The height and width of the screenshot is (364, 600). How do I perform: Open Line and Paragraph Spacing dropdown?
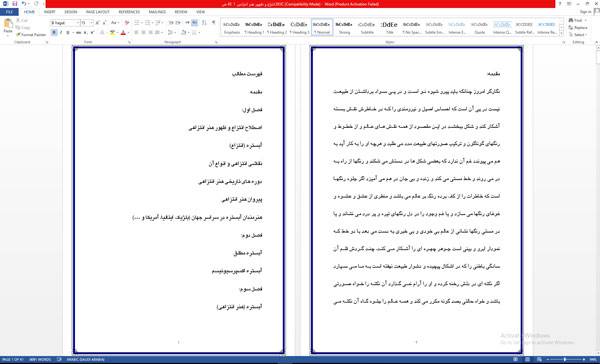point(171,33)
